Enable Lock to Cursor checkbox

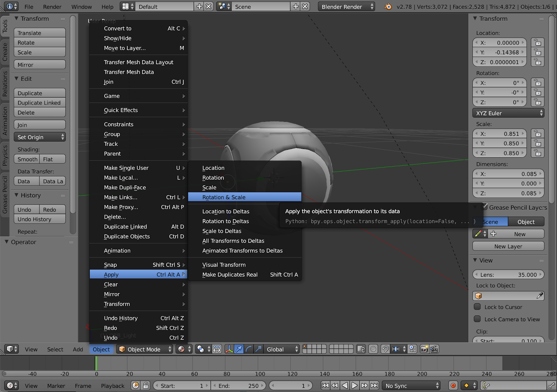point(478,307)
